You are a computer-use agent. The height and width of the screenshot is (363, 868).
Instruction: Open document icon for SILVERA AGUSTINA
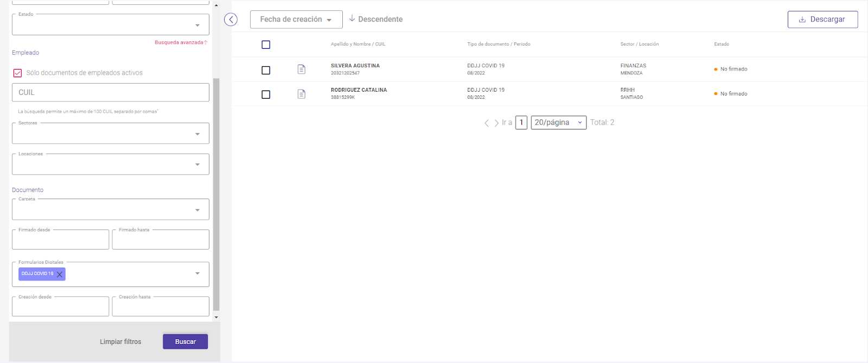[x=302, y=69]
